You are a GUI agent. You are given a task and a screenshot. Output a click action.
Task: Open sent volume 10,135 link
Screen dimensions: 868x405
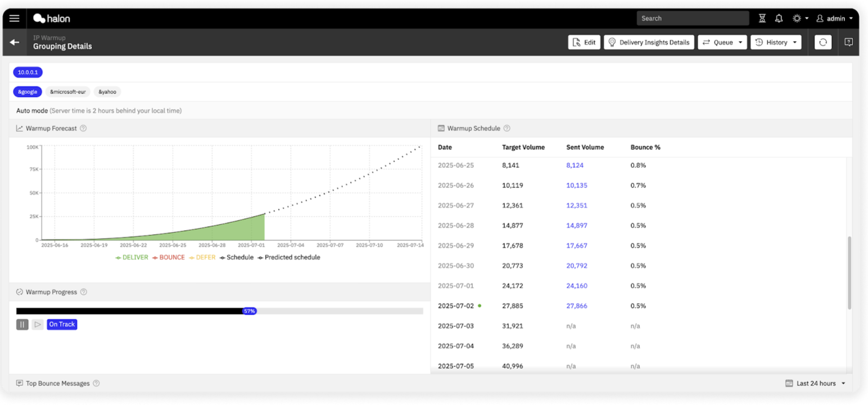click(577, 185)
